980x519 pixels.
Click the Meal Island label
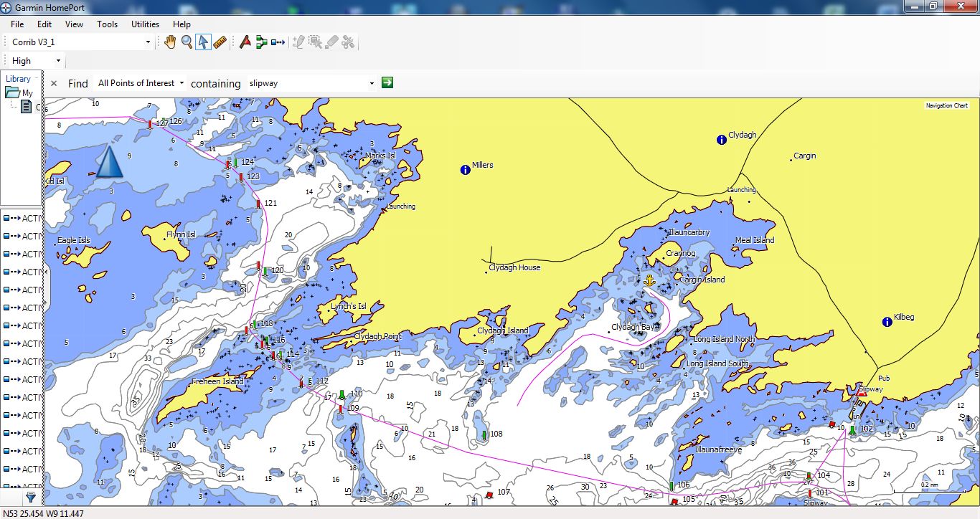point(755,240)
